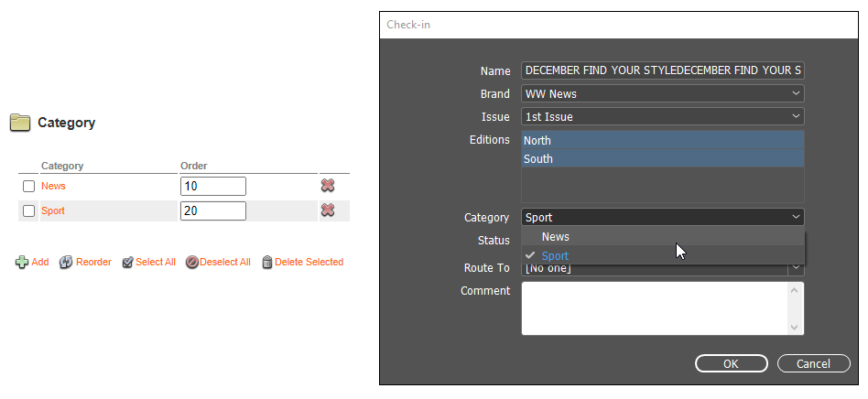Click the Select All checkmark icon

click(x=127, y=263)
